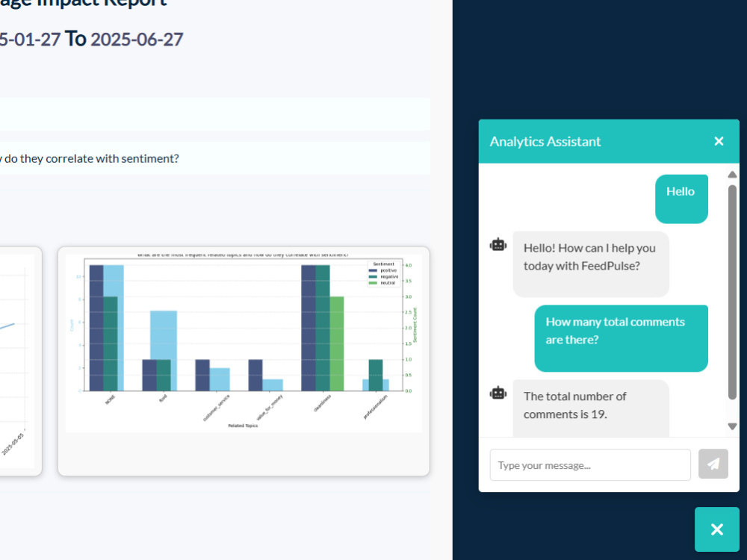Click 'The total number of comments is 19.' reply
747x560 pixels.
[591, 408]
